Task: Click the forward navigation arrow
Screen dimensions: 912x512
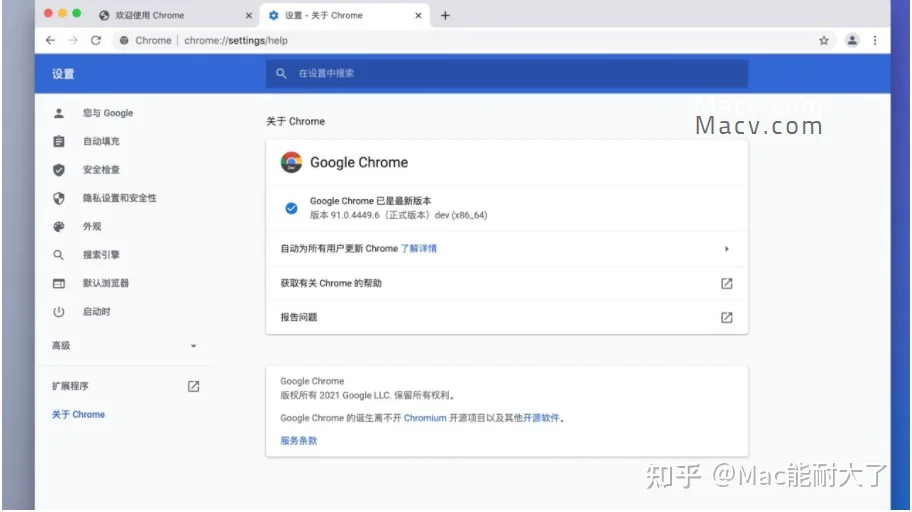Action: [x=73, y=40]
